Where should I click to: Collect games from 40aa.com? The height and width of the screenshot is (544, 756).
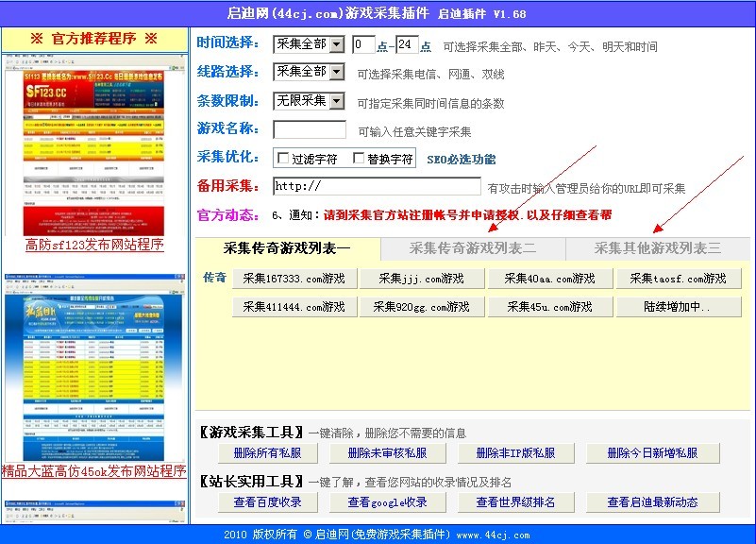click(x=549, y=278)
